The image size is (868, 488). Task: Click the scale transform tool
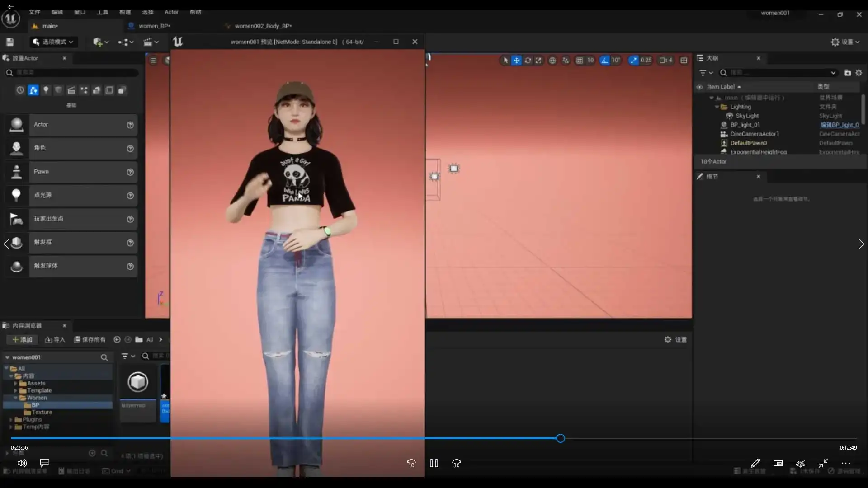coord(538,60)
